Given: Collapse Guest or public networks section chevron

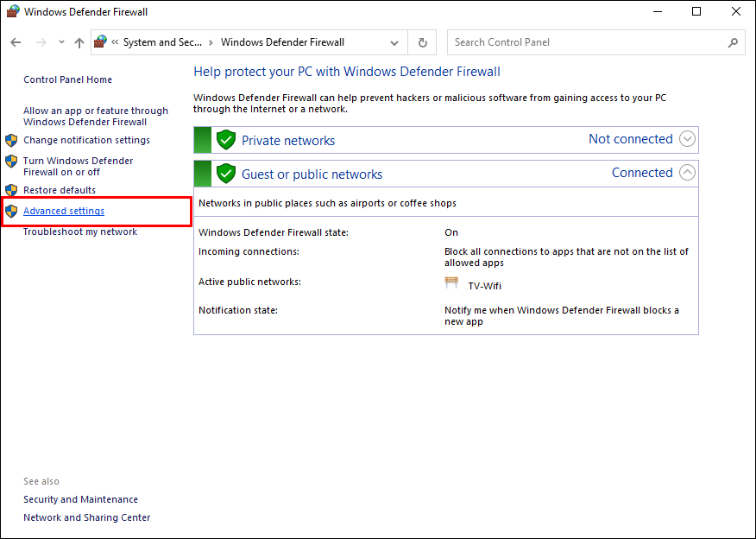Looking at the screenshot, I should pos(687,172).
